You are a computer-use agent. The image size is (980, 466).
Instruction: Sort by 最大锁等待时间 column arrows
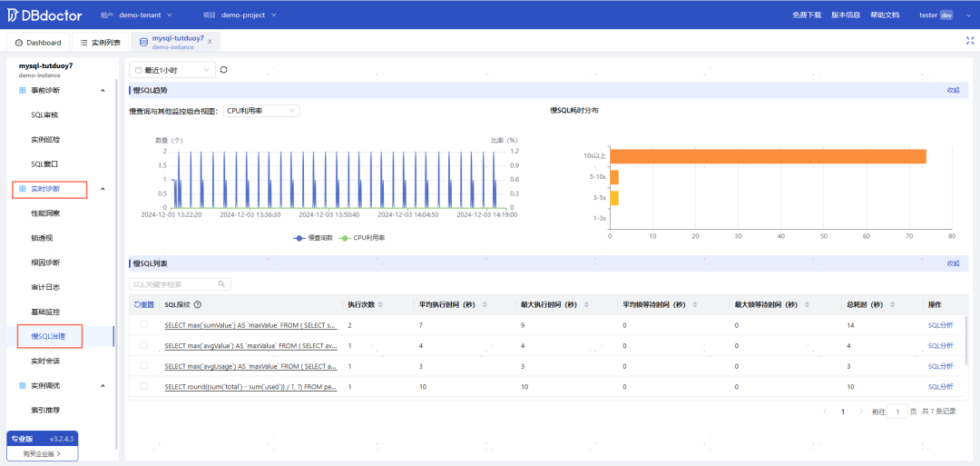pyautogui.click(x=807, y=304)
